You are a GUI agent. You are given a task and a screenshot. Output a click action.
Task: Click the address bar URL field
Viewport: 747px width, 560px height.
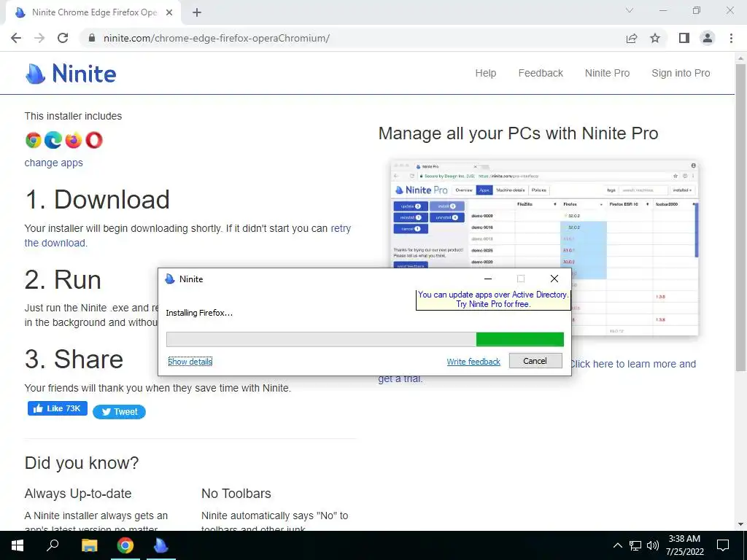click(352, 38)
